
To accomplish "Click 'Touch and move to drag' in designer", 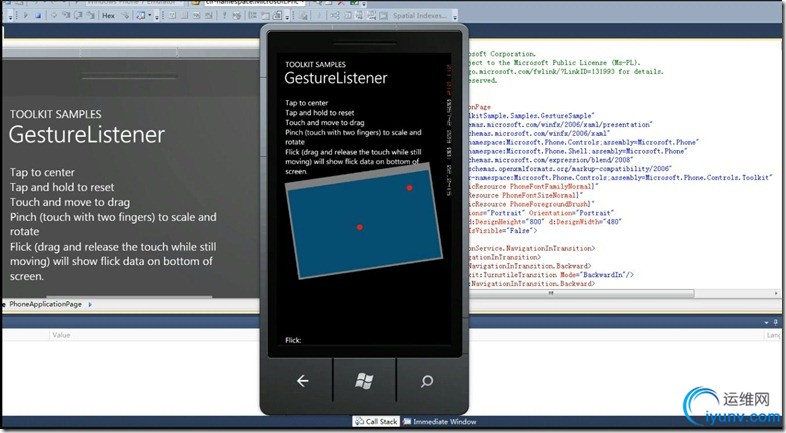I will pyautogui.click(x=70, y=202).
